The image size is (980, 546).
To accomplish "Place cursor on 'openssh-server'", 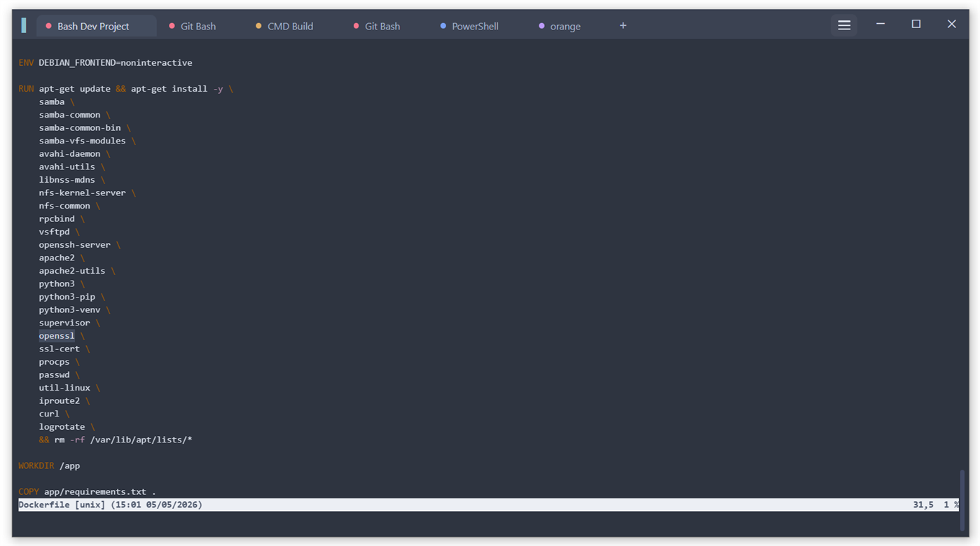I will [x=75, y=245].
